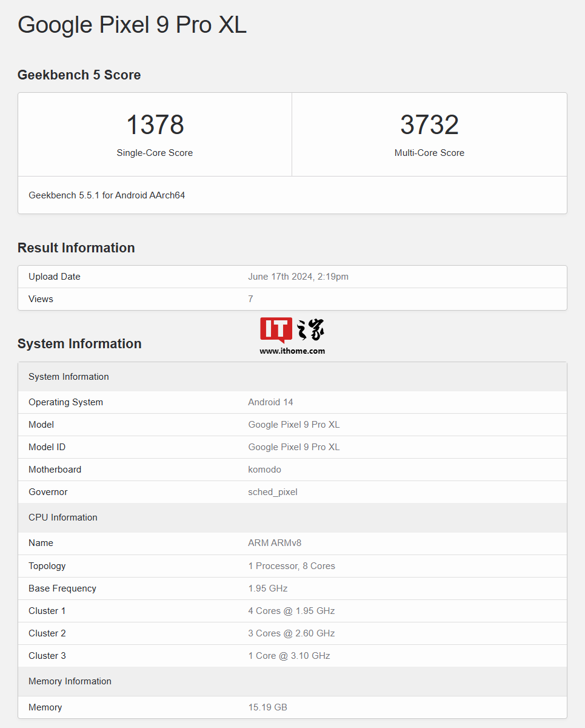Click the Android 14 operating system value
This screenshot has width=585, height=728.
(x=270, y=402)
